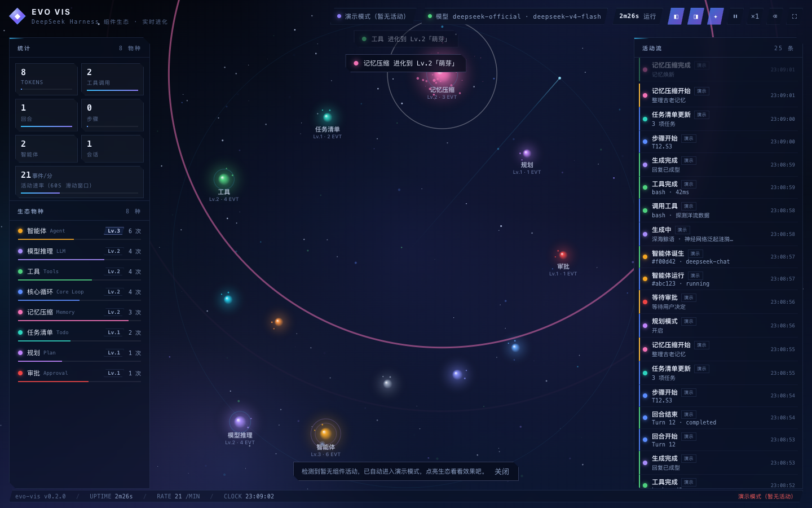Select the 记忆压缩 Memory species row
This screenshot has height=508, width=812.
point(80,313)
